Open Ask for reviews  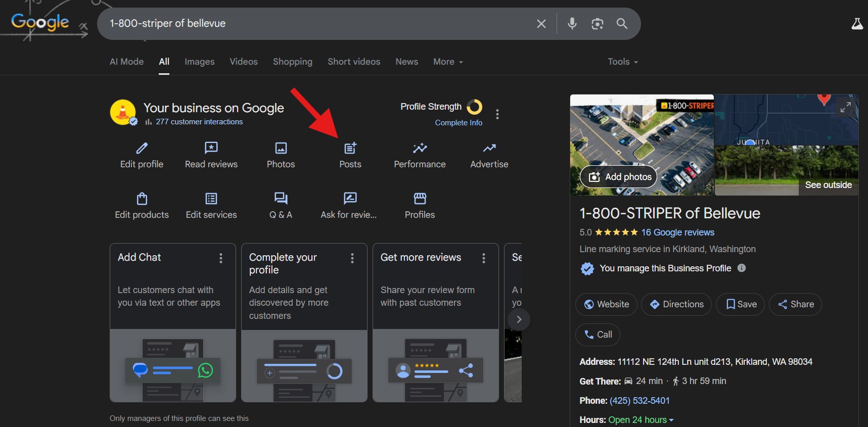click(x=349, y=206)
